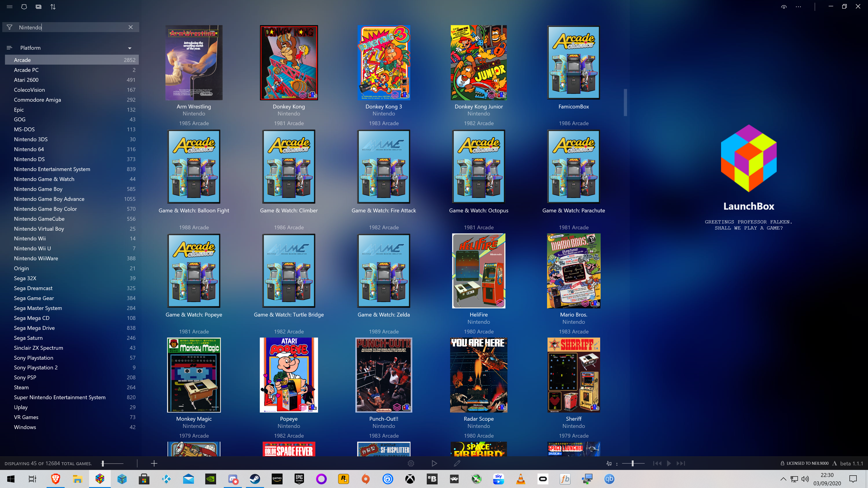This screenshot has height=488, width=868.
Task: Click the image group stack icon
Action: [38, 6]
